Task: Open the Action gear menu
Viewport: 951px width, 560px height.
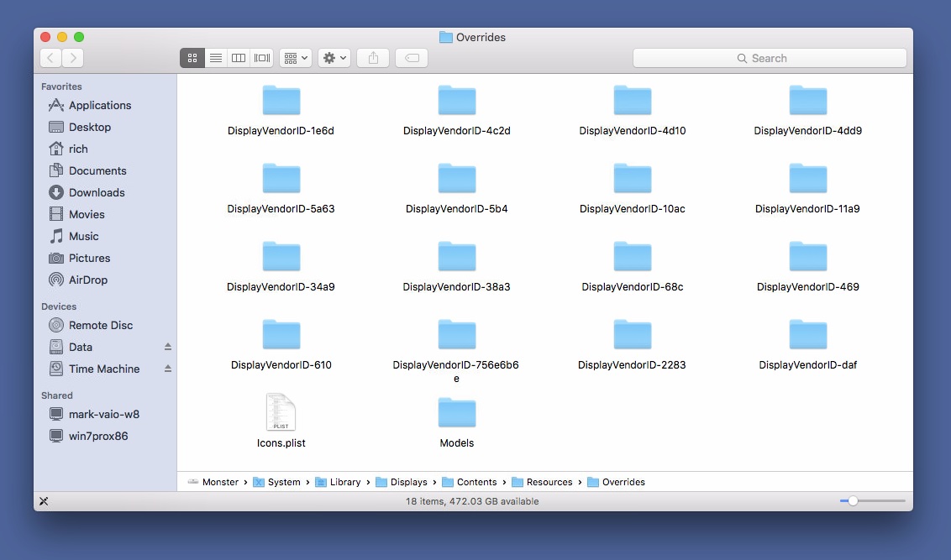Action: tap(334, 58)
